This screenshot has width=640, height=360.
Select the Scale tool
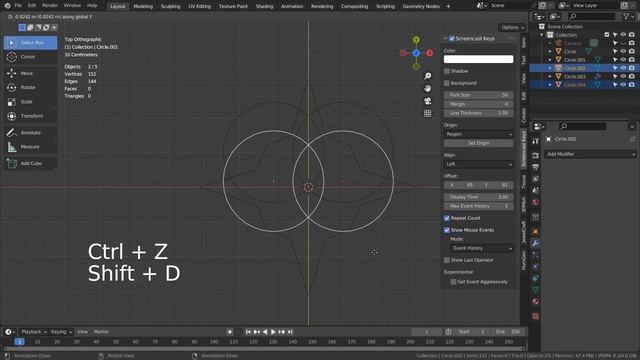point(31,102)
